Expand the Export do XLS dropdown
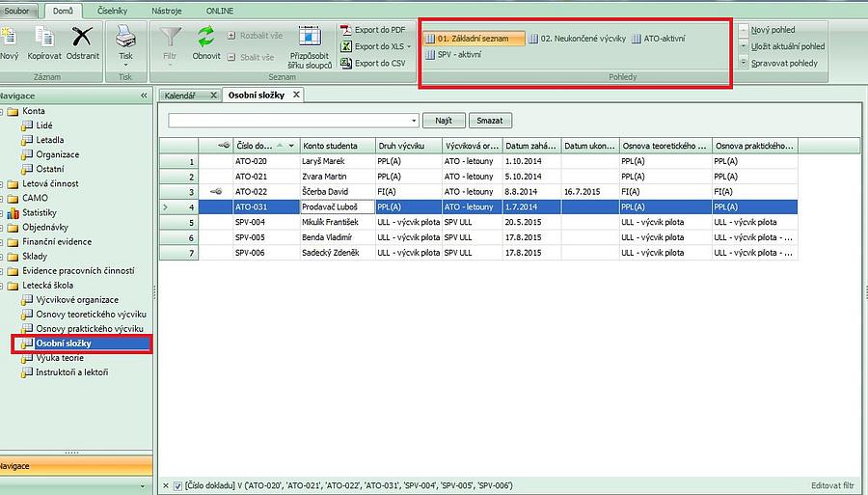 pos(409,46)
